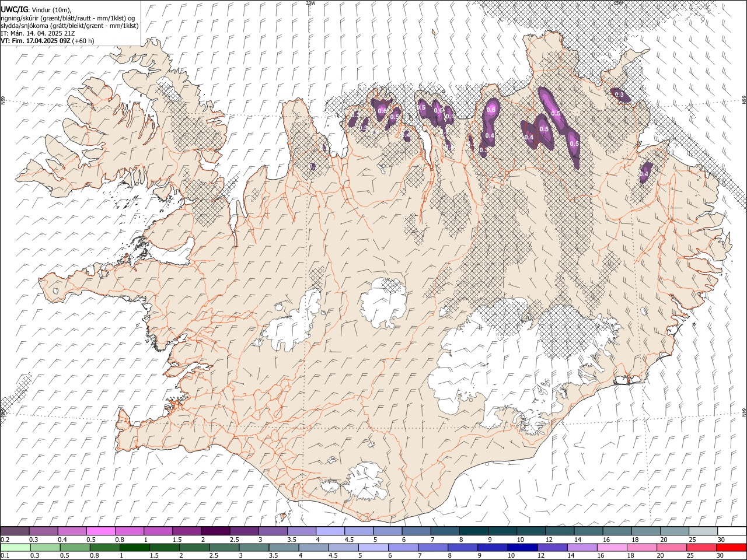747x560 pixels.
Task: Pick the bottom-row swatch between 25 and 30
Action: pyautogui.click(x=701, y=548)
